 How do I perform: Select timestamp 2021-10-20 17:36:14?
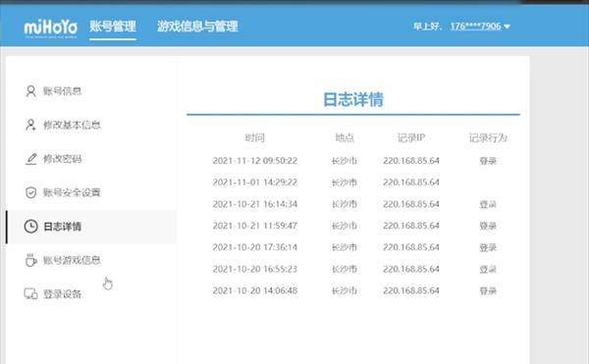(255, 247)
